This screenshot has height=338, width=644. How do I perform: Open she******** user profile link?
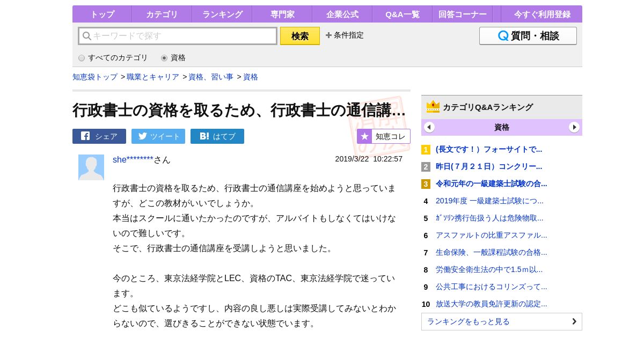coord(133,159)
